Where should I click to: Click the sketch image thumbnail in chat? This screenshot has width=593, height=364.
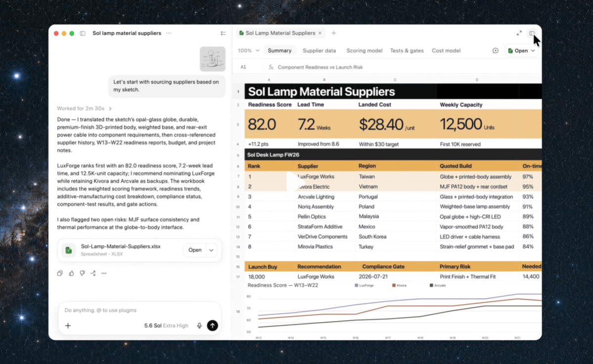pos(213,59)
